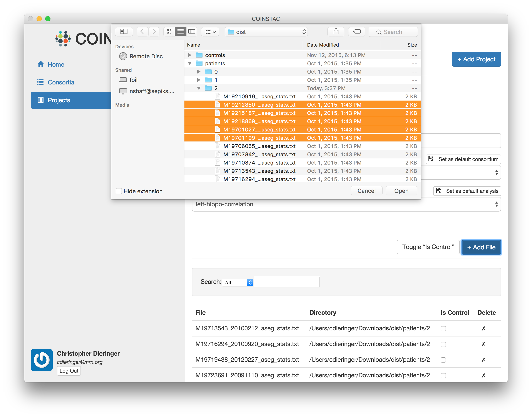The height and width of the screenshot is (417, 532).
Task: Switch to icon view in file dialog
Action: (169, 32)
